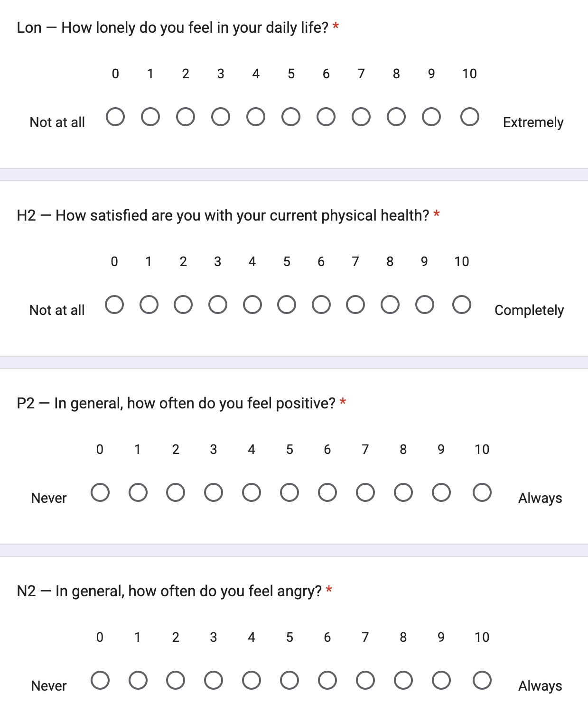Choose 0 Never for feeling positive
The width and height of the screenshot is (588, 721).
click(x=100, y=492)
